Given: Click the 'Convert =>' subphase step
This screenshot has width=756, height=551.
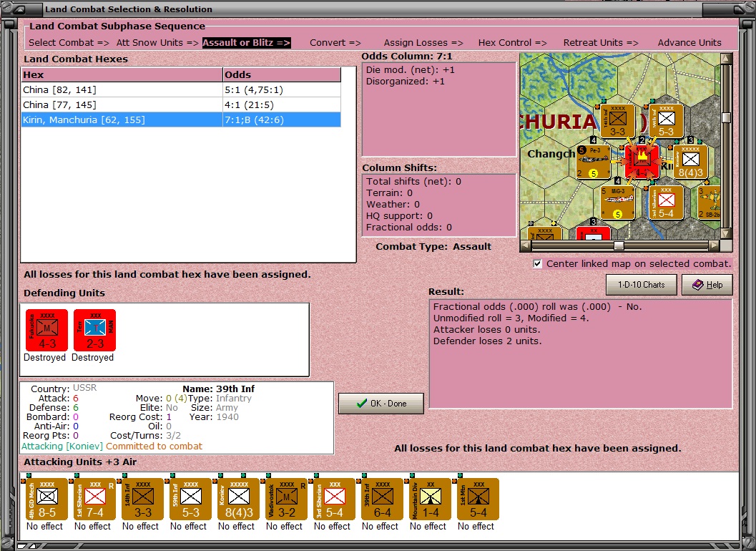Looking at the screenshot, I should tap(335, 42).
